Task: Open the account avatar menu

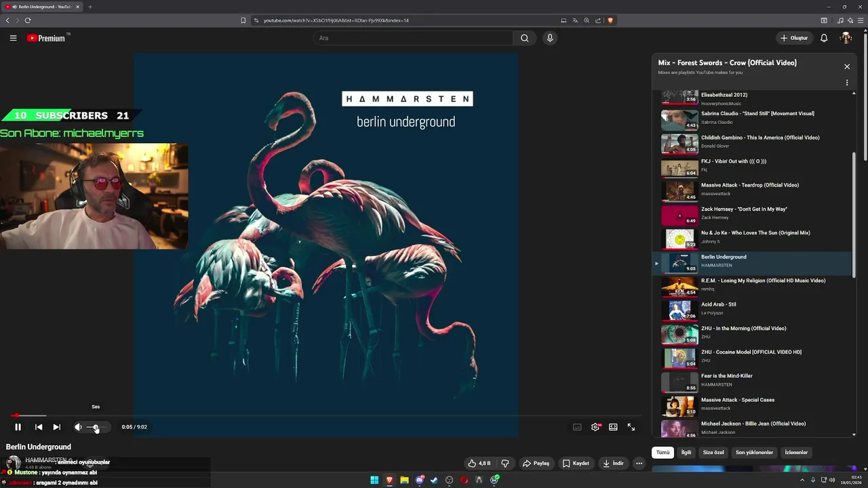Action: pyautogui.click(x=846, y=38)
